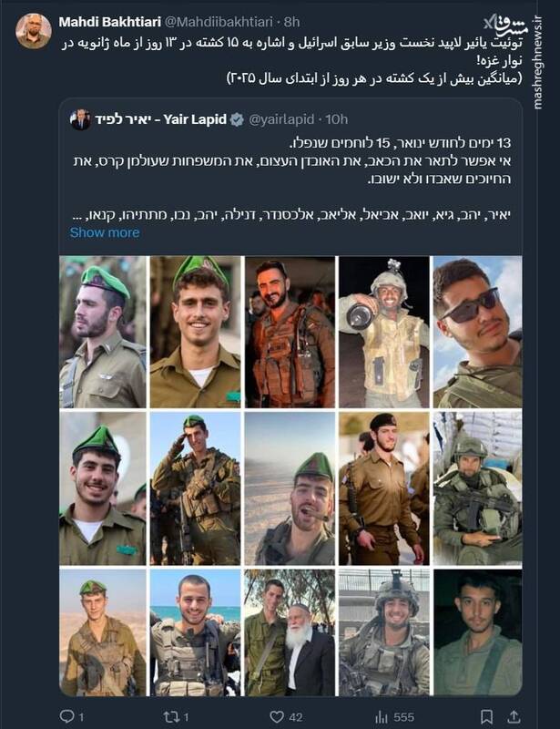Click the reply icon under the tweet
The image size is (560, 729).
[66, 717]
